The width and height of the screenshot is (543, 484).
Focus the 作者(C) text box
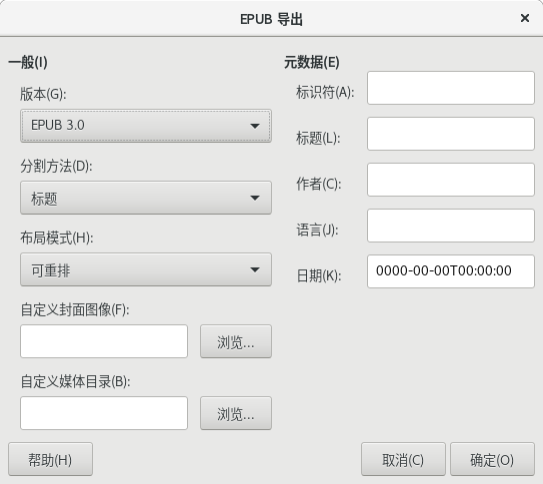tap(451, 180)
